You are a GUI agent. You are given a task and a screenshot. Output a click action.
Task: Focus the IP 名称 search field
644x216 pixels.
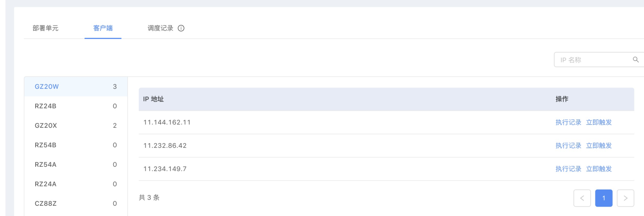pyautogui.click(x=599, y=60)
